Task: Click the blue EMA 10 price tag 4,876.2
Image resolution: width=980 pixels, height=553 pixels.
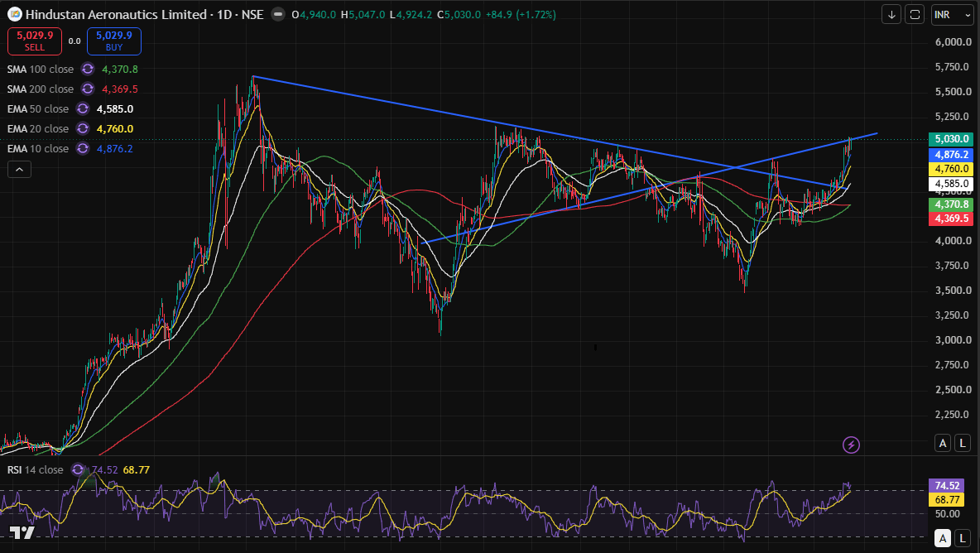Action: 951,154
